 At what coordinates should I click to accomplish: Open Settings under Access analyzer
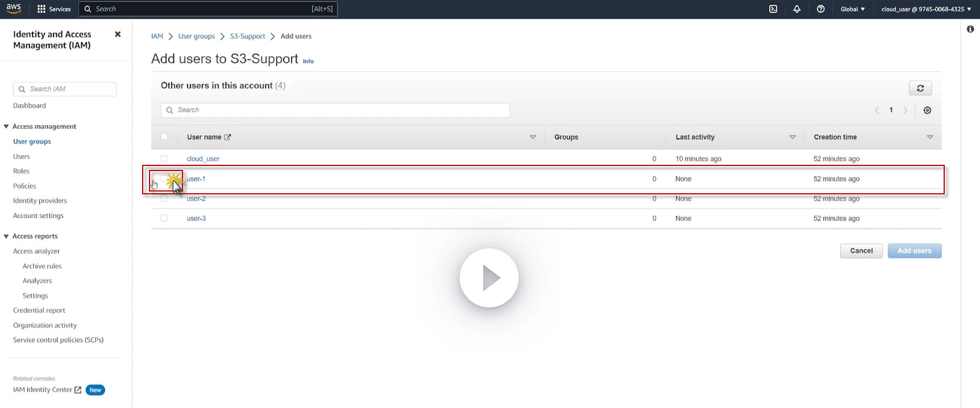[x=35, y=295]
